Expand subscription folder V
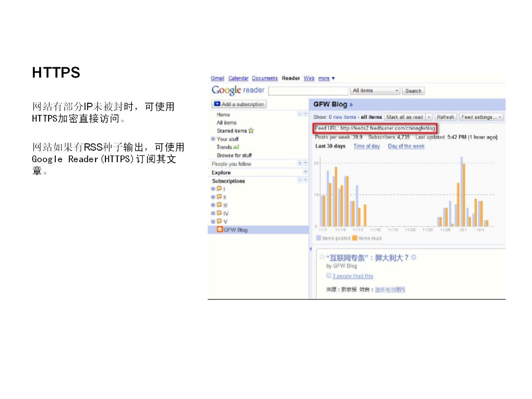Image resolution: width=532 pixels, height=399 pixels. [x=213, y=221]
